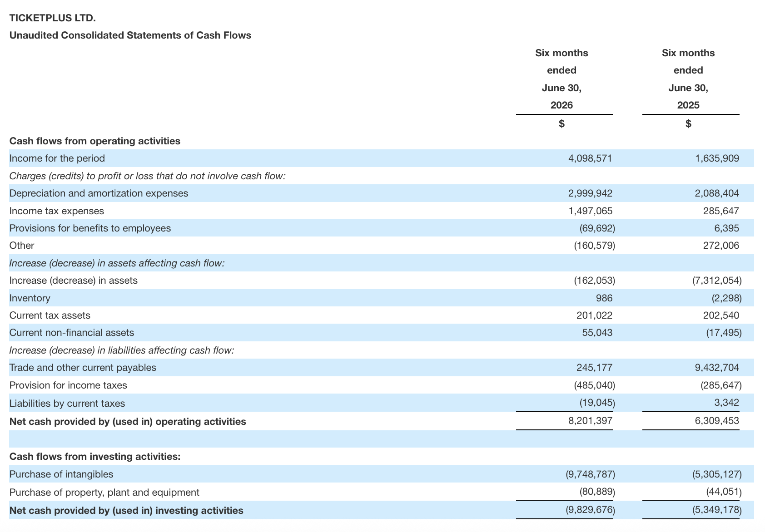Click the Other row label

22,246
